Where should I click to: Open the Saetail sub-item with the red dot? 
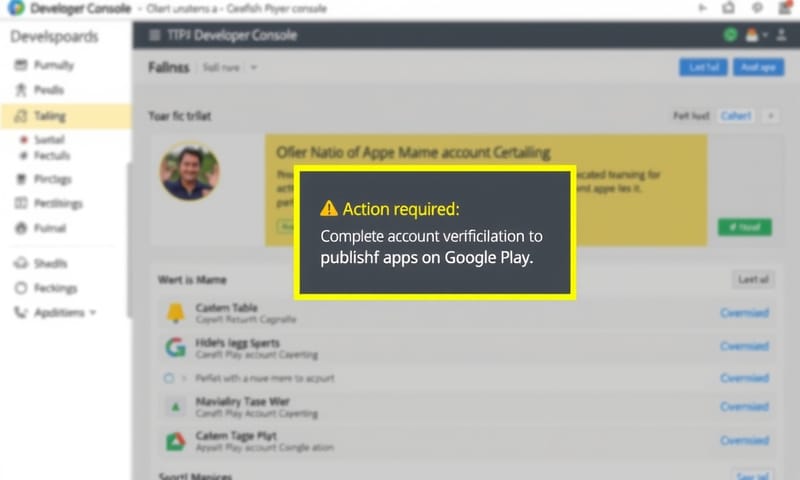[x=48, y=139]
